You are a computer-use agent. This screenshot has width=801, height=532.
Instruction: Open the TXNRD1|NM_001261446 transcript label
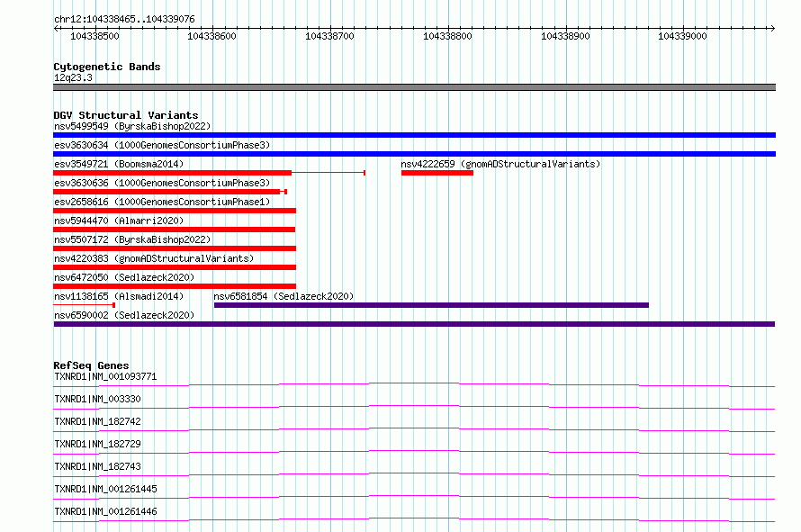(x=105, y=511)
